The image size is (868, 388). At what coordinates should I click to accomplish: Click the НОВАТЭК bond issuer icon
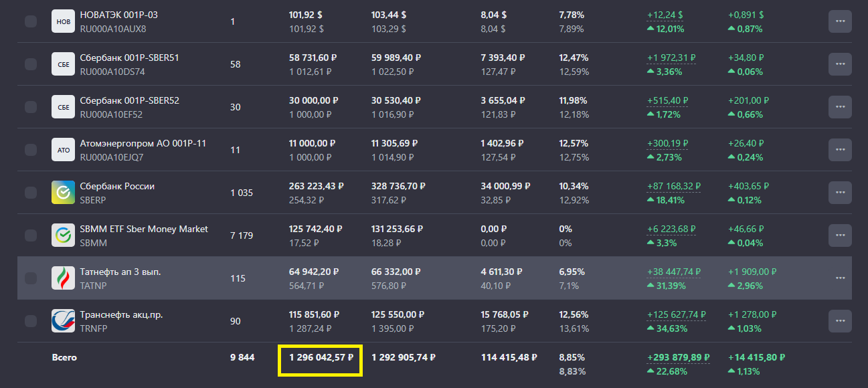pos(64,21)
